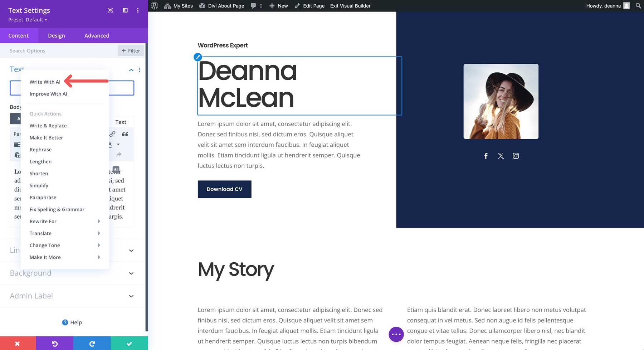Click the redo icon in the bottom bar

pyautogui.click(x=92, y=344)
